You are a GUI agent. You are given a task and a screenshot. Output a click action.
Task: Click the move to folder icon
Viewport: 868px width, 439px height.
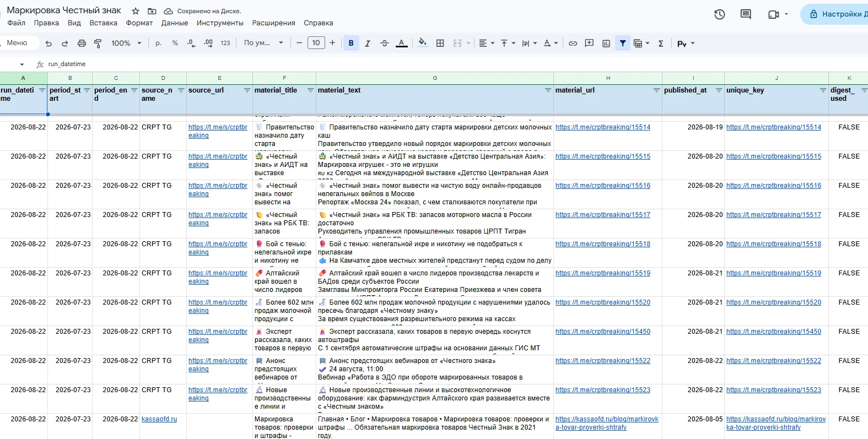tap(152, 11)
